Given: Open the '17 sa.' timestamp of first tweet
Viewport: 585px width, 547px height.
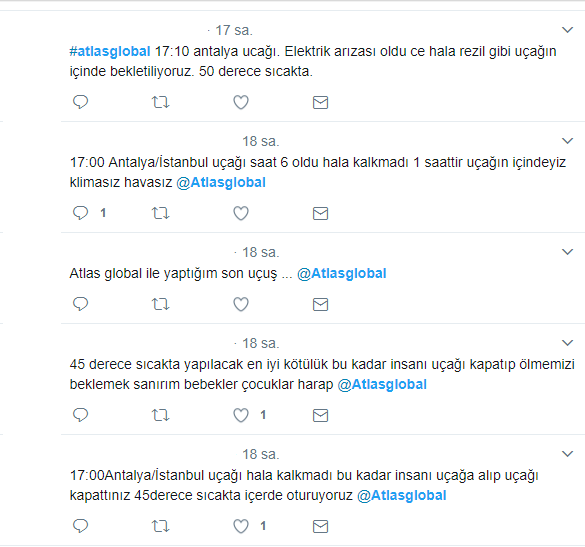Looking at the screenshot, I should (x=234, y=30).
